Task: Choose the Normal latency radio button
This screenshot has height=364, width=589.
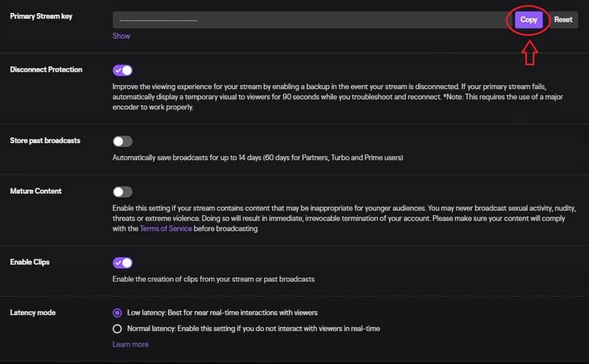Action: pyautogui.click(x=117, y=329)
